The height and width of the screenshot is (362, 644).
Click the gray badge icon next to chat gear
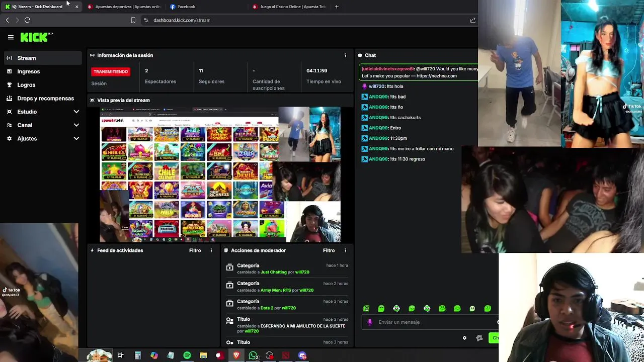click(479, 338)
